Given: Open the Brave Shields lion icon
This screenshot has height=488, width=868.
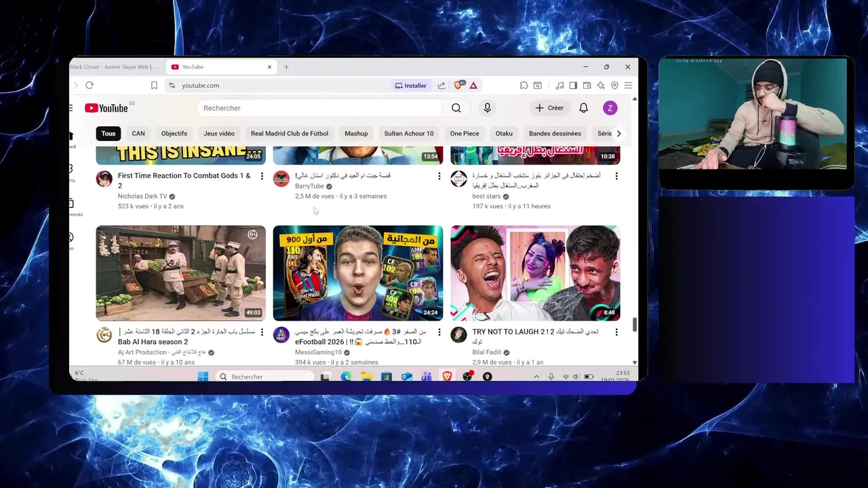Looking at the screenshot, I should click(x=459, y=85).
